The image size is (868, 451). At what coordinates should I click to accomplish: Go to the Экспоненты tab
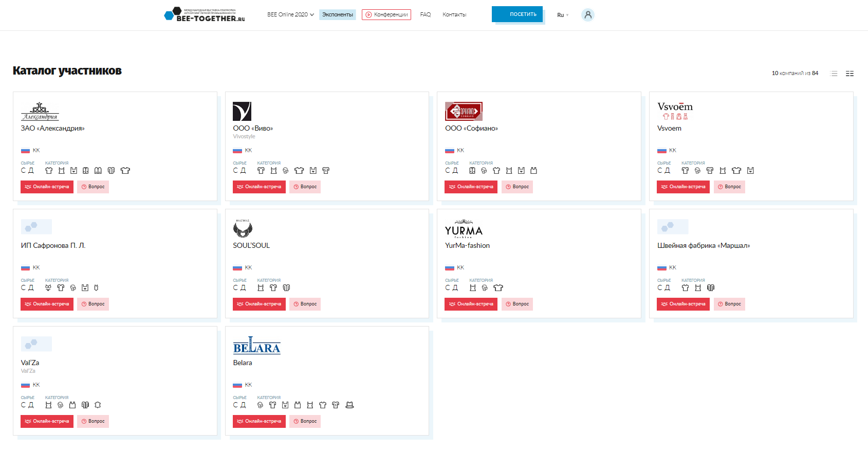click(338, 14)
